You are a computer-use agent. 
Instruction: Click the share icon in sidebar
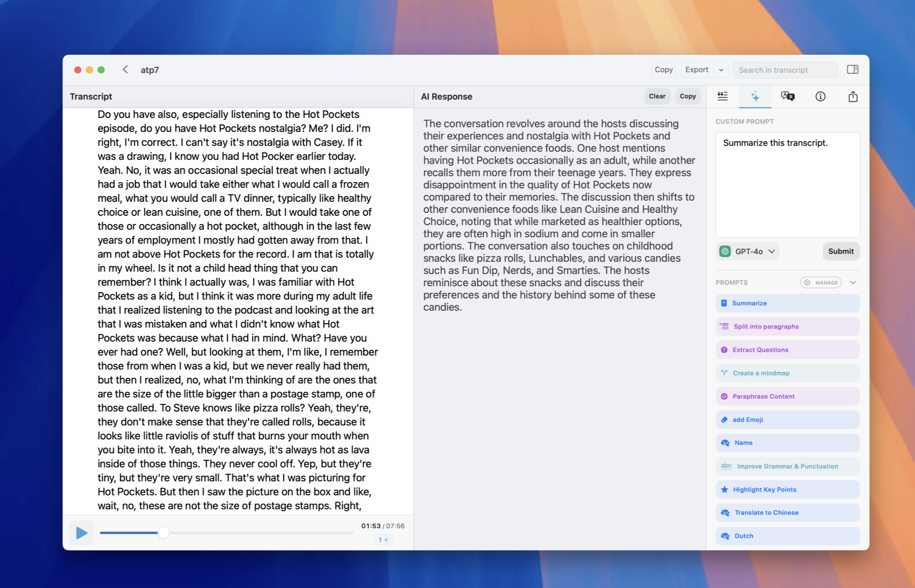coord(853,97)
